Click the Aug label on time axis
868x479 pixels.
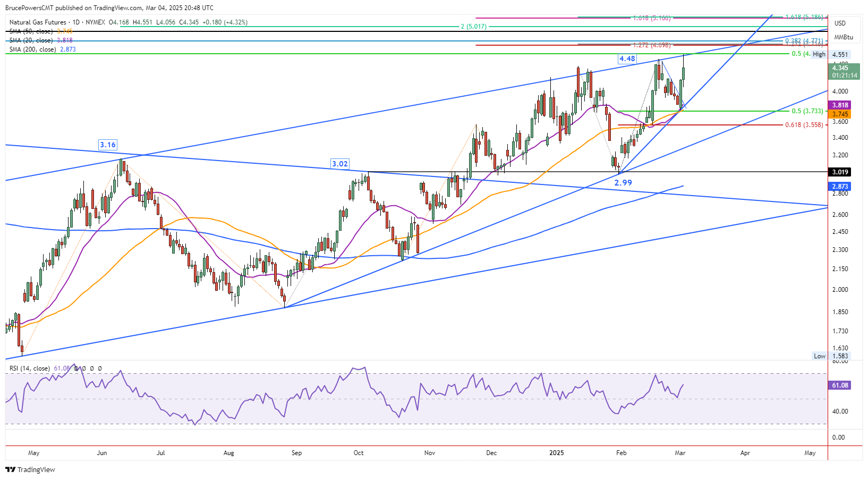coord(229,453)
